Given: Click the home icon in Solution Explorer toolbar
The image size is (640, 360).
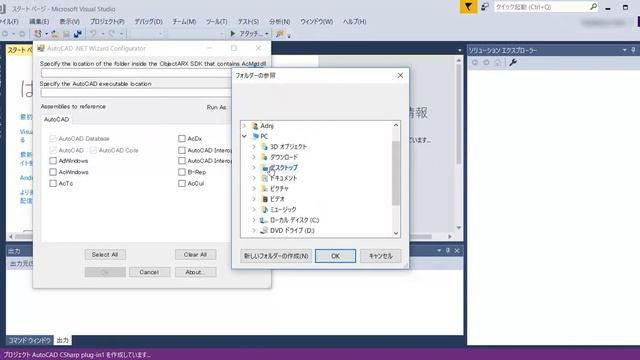Looking at the screenshot, I should [498, 62].
